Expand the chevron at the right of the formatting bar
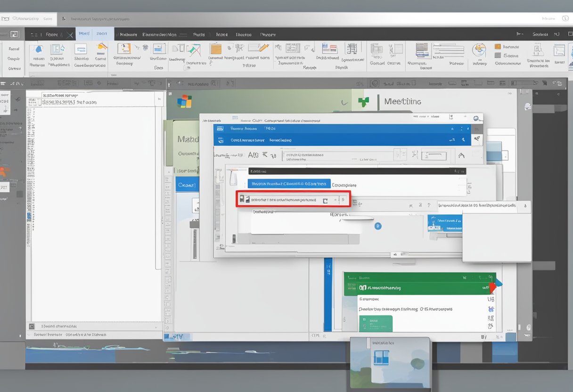 462,155
